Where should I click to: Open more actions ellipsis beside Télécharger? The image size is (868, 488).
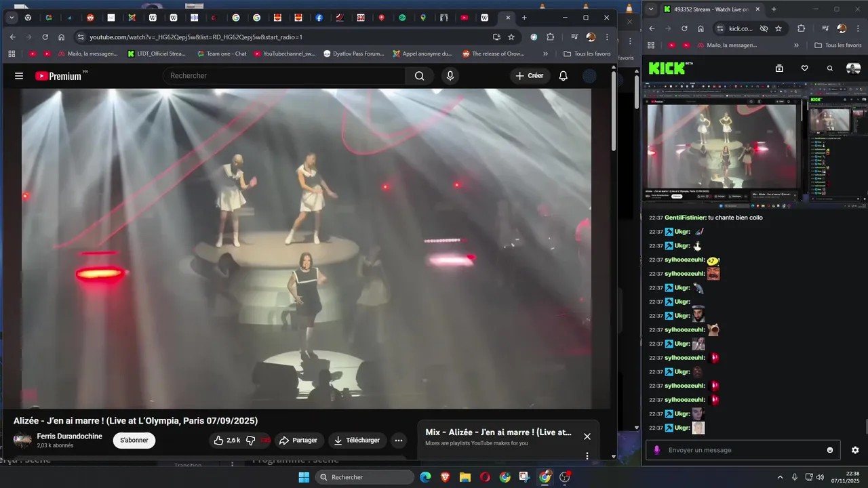[x=399, y=441]
